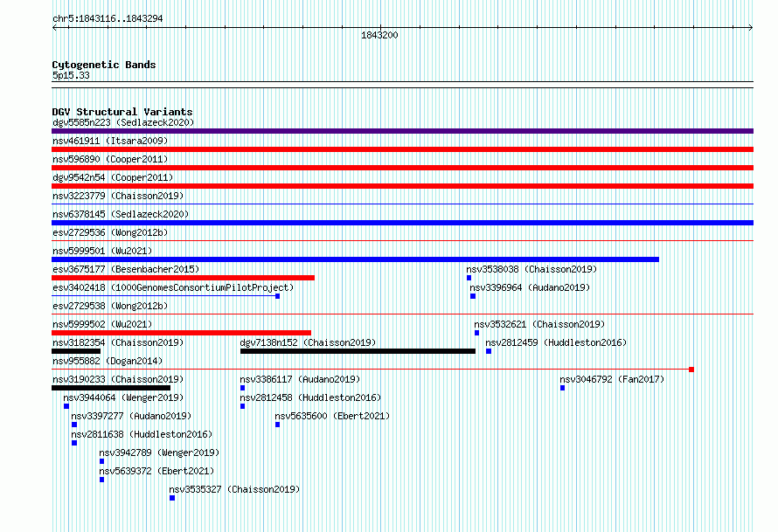Click the chr5:1843116..1843294 region label
The width and height of the screenshot is (778, 532).
click(108, 18)
